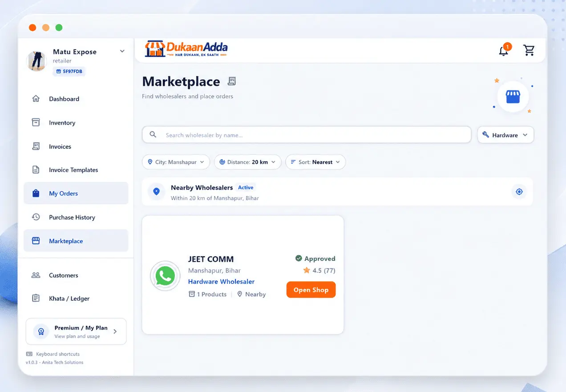This screenshot has width=566, height=392.
Task: Click the green Approved checkmark icon
Action: coord(299,258)
